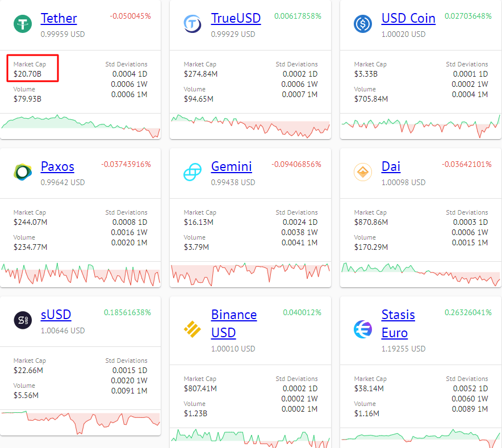
Task: Open the TrueUSD link
Action: click(236, 18)
